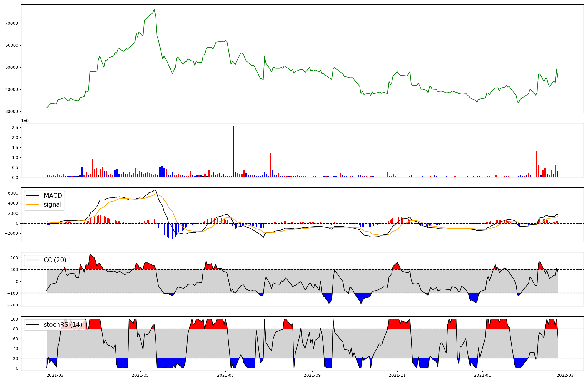
Task: Click the MACD legend label
Action: [x=53, y=196]
